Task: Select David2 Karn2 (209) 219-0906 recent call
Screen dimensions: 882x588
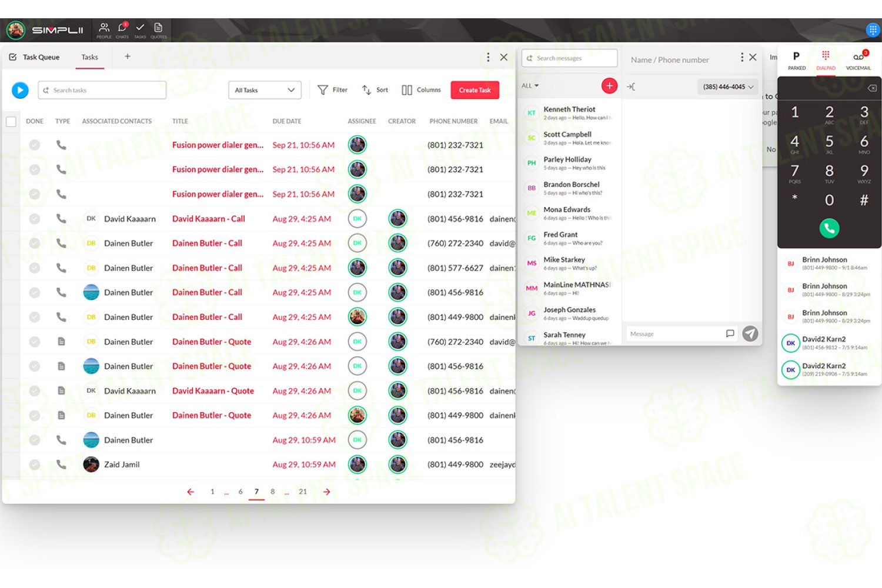Action: 829,369
